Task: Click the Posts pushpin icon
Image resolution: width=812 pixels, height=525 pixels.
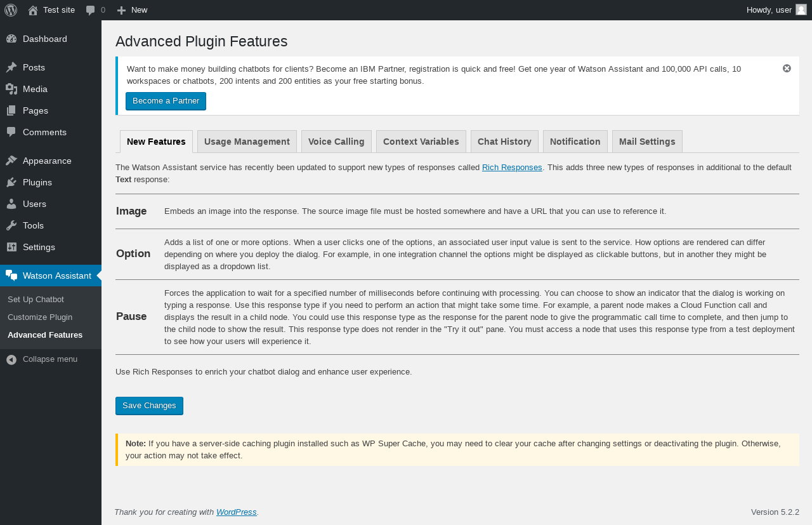Action: point(11,67)
